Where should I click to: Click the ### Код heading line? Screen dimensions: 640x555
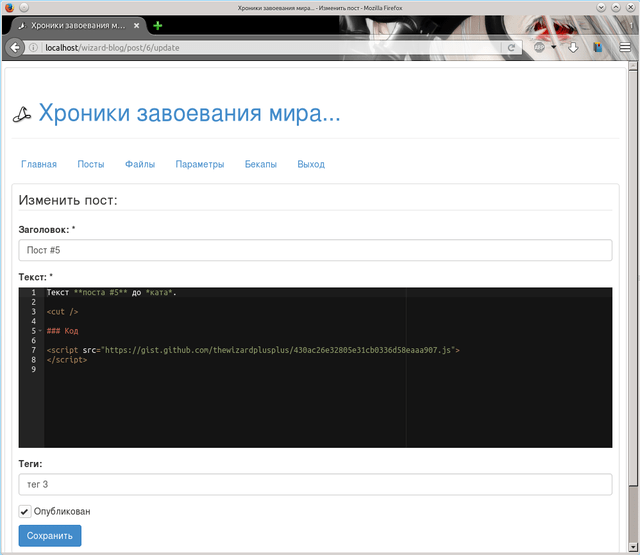(x=62, y=331)
